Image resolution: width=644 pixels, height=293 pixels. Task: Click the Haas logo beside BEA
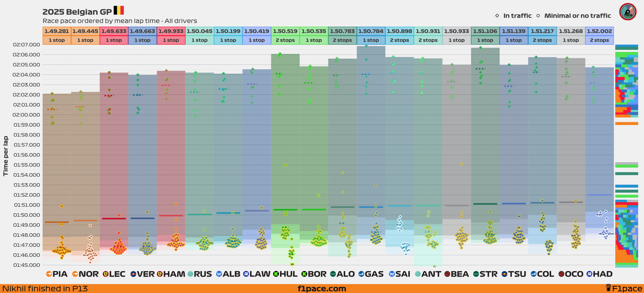(447, 274)
